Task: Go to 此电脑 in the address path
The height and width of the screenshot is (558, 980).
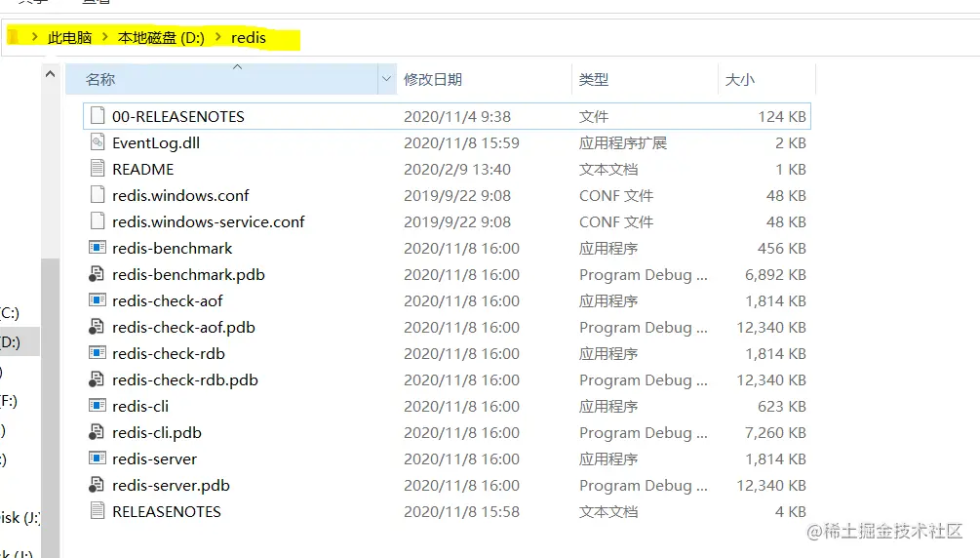Action: (70, 37)
